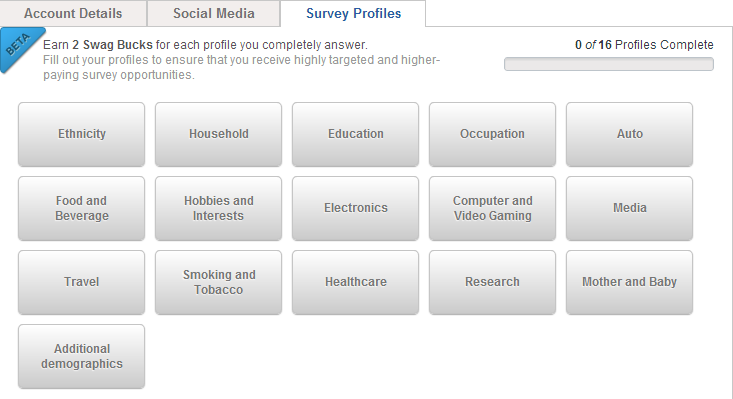Image resolution: width=733 pixels, height=399 pixels.
Task: Select the Survey Profiles tab
Action: (353, 14)
